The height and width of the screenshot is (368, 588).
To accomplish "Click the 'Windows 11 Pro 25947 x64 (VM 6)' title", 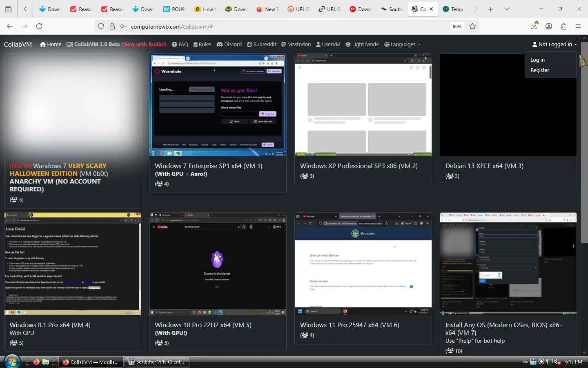I will [x=350, y=325].
